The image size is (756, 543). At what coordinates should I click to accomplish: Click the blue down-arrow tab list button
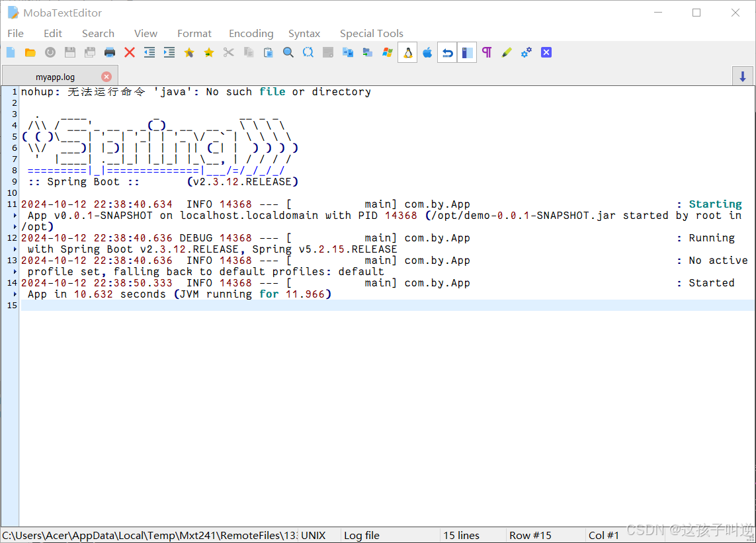tap(743, 76)
